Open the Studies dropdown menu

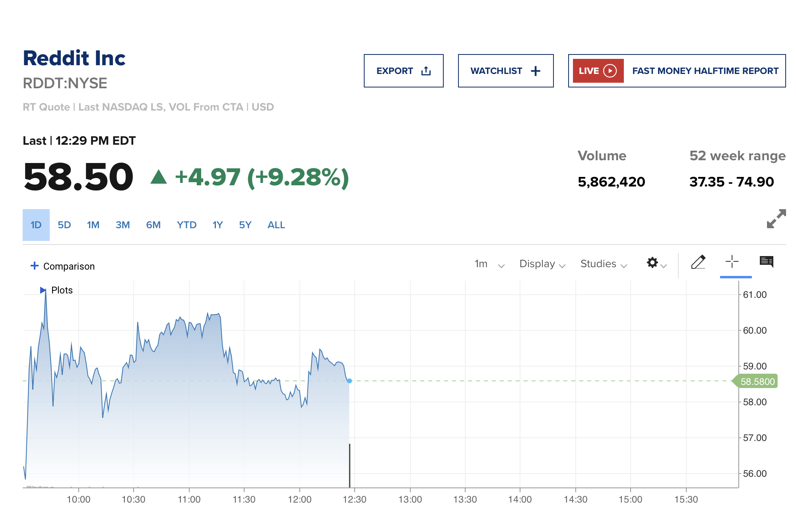[603, 264]
